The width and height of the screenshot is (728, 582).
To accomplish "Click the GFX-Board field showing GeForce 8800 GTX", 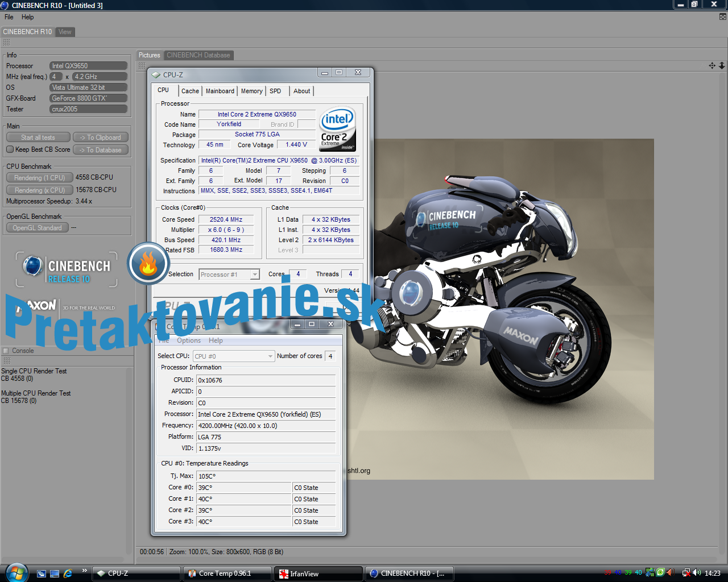I will [88, 98].
